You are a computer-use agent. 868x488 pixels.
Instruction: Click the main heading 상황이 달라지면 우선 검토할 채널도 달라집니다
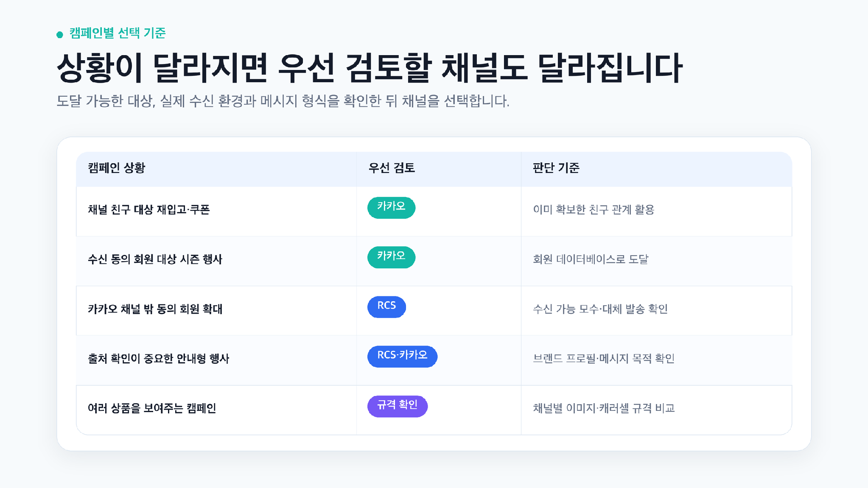370,68
